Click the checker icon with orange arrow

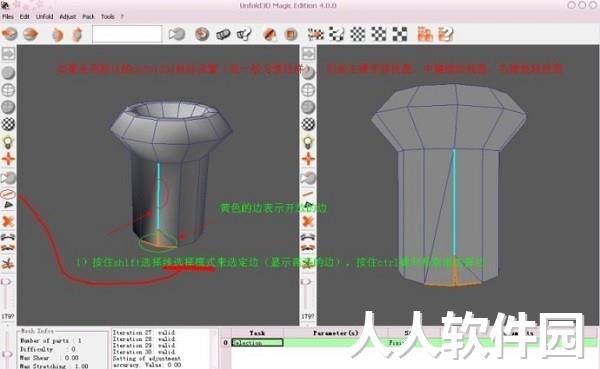tap(316, 34)
